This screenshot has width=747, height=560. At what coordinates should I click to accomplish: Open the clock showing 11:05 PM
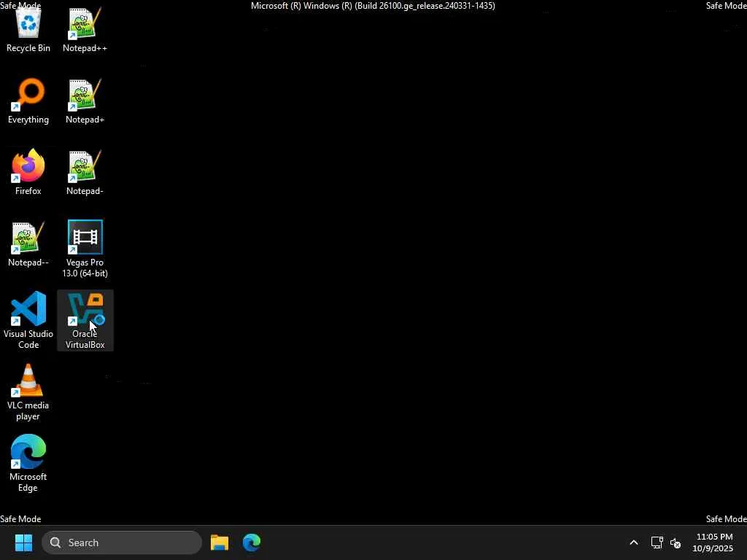(713, 542)
